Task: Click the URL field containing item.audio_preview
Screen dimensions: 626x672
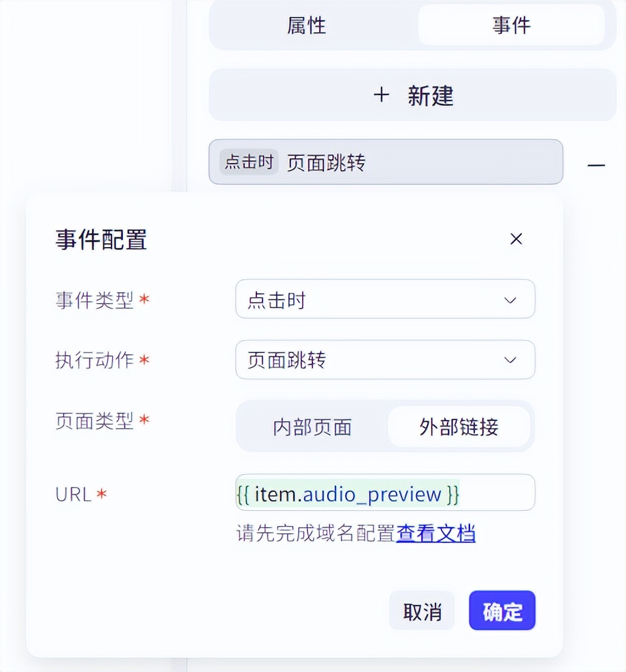Action: (x=385, y=492)
